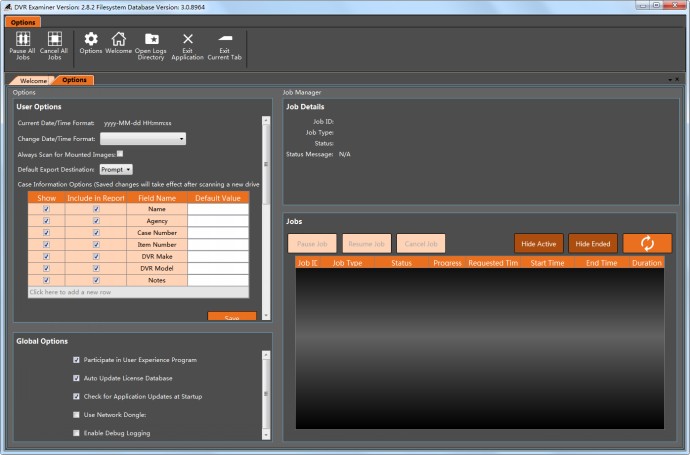Sort jobs by the End Time column header

pyautogui.click(x=602, y=263)
